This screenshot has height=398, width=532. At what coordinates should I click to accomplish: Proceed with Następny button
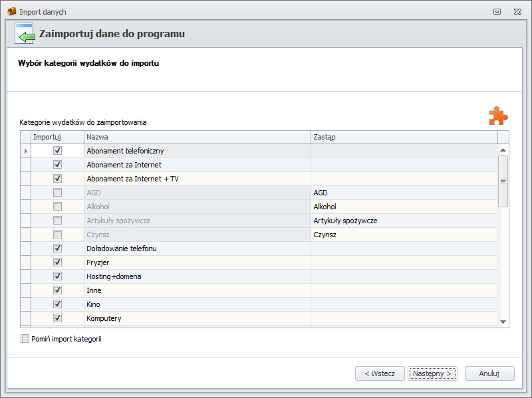(x=432, y=373)
